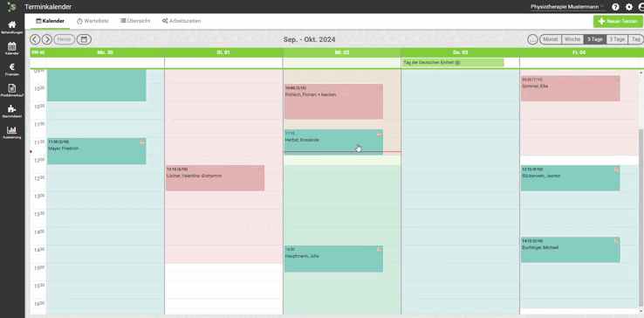Open the Fröhlich, Florian 10:00 appointment
Image resolution: width=644 pixels, height=318 pixels.
tap(333, 101)
